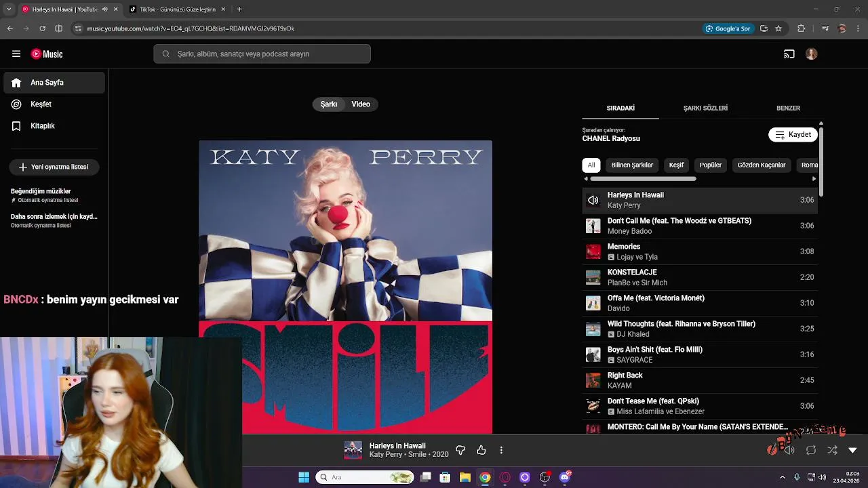This screenshot has height=488, width=868.
Task: Select the Gözden Kaçanlar chip
Action: coord(762,165)
